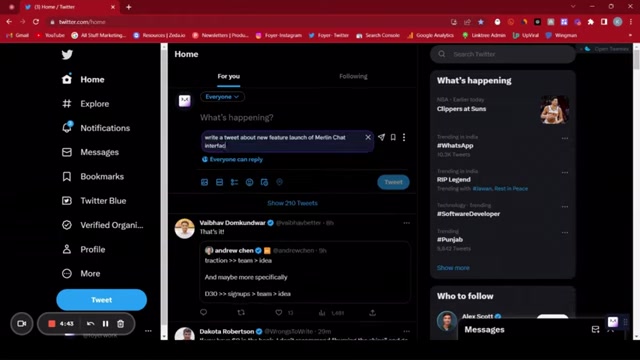Pause the screen recording
Viewport: 640px width, 360px height.
(105, 324)
